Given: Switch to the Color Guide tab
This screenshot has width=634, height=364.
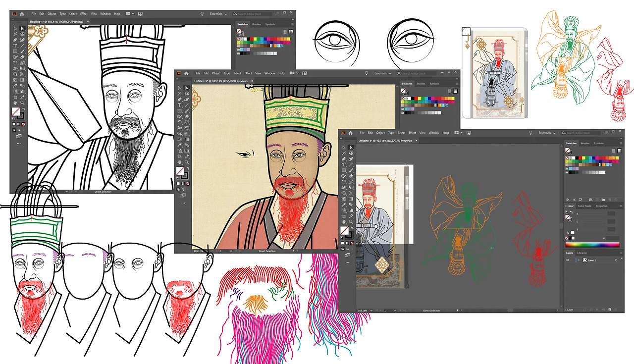Looking at the screenshot, I should click(584, 206).
